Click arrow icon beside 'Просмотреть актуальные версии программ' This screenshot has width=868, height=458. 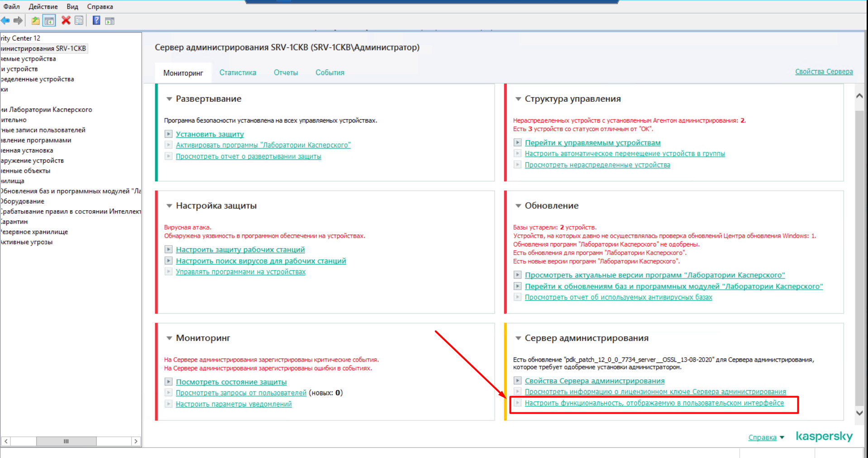[517, 274]
